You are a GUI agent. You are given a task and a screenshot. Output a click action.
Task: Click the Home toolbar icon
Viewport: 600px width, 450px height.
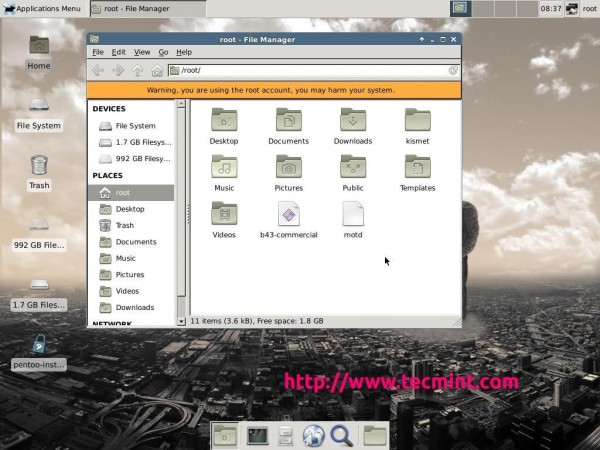(157, 70)
